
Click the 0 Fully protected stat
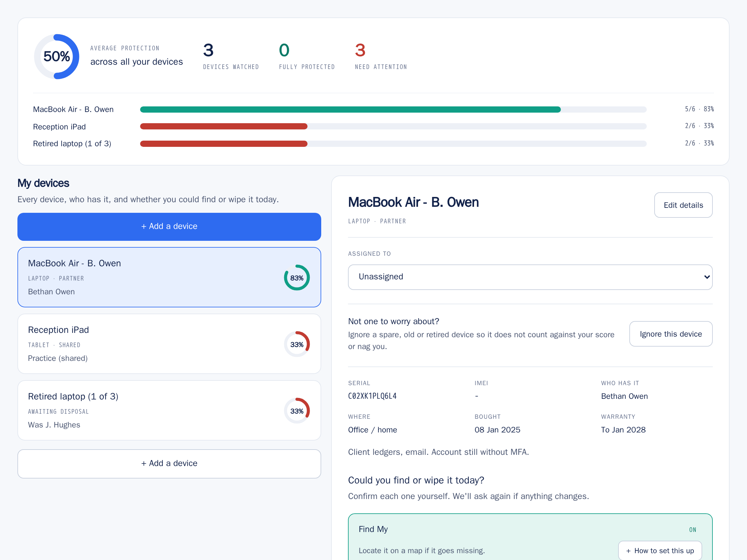(307, 56)
